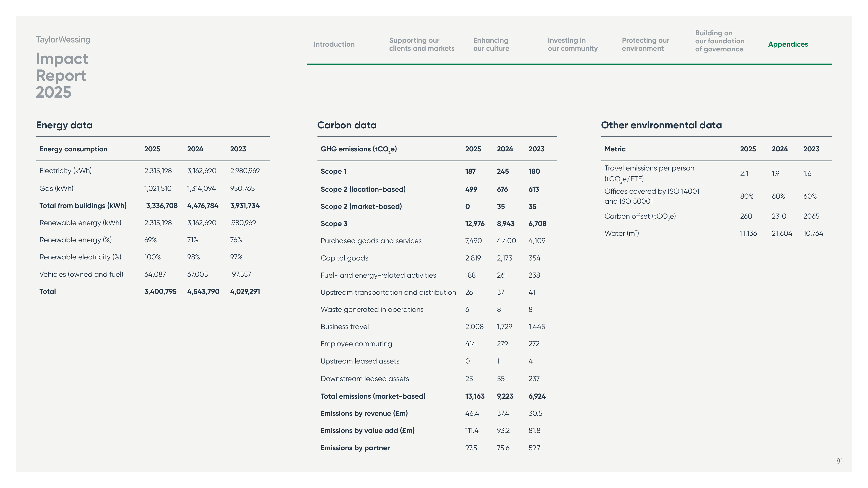Screen dimensions: 868x488
Task: Click Downstream leased assets label
Action: coord(365,378)
